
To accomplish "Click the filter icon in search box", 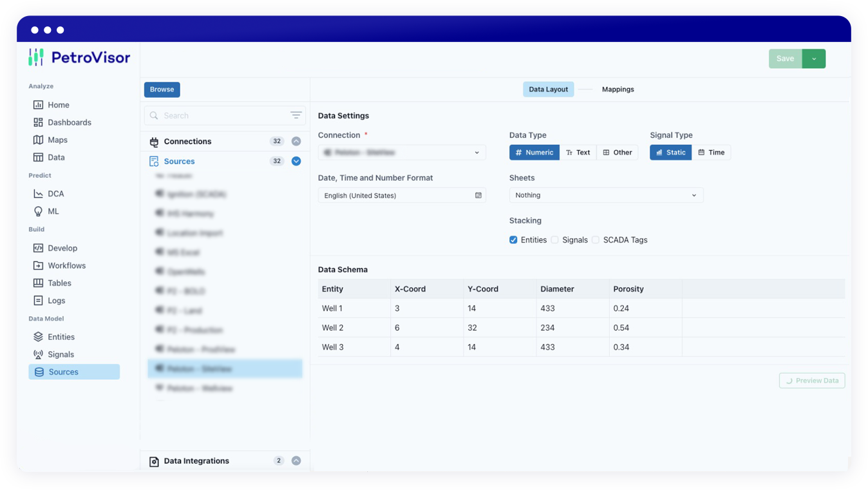I will [x=296, y=115].
